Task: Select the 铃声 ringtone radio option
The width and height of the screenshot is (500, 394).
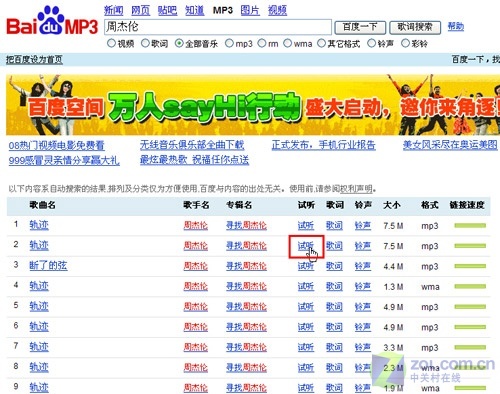Action: pyautogui.click(x=371, y=43)
